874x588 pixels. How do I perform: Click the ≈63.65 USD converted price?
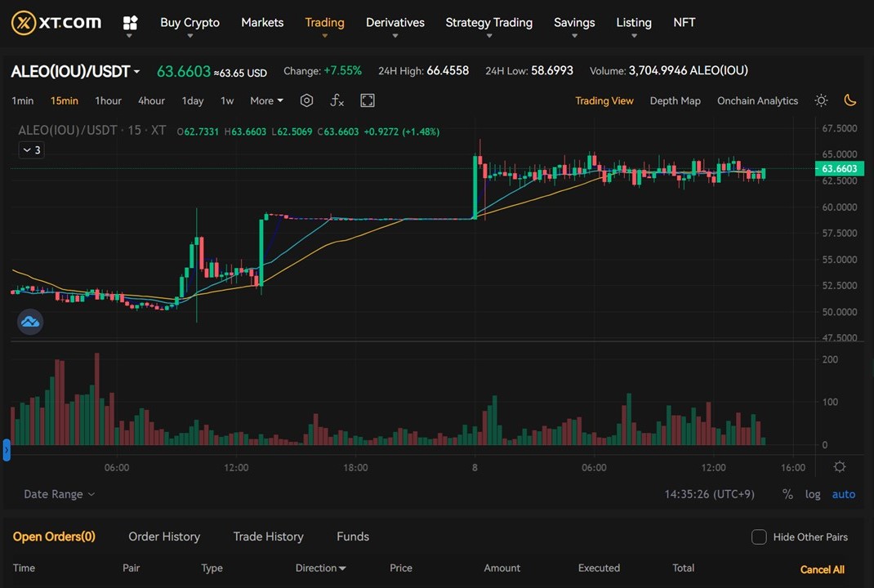(x=240, y=73)
